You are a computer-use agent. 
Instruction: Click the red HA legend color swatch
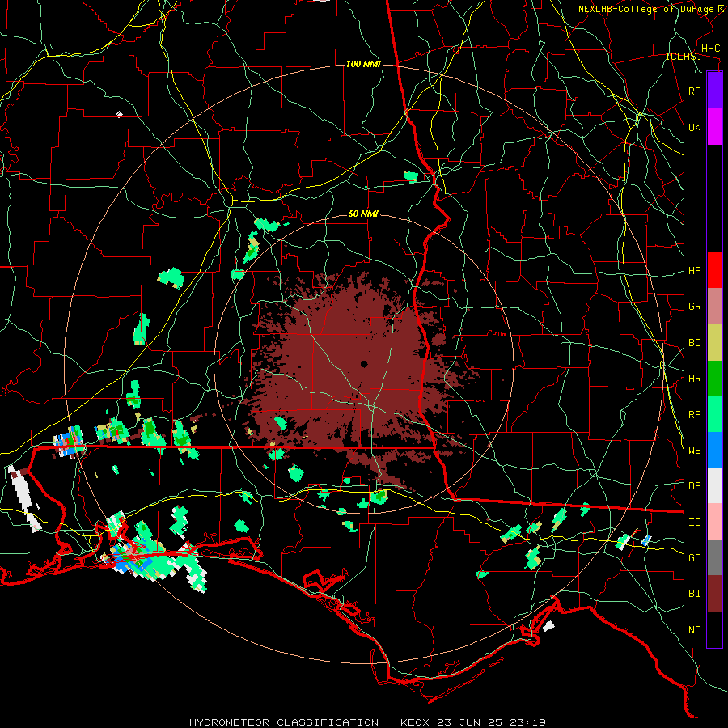pos(714,270)
